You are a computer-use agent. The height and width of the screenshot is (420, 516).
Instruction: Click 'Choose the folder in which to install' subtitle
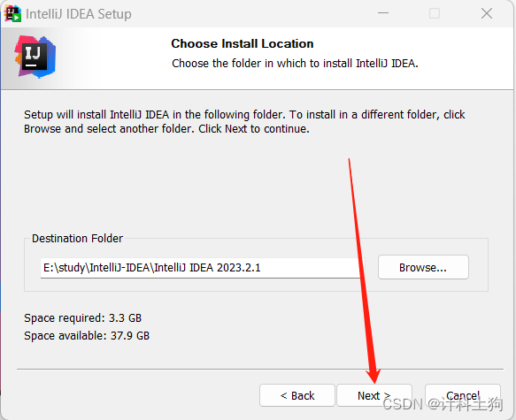click(x=295, y=63)
